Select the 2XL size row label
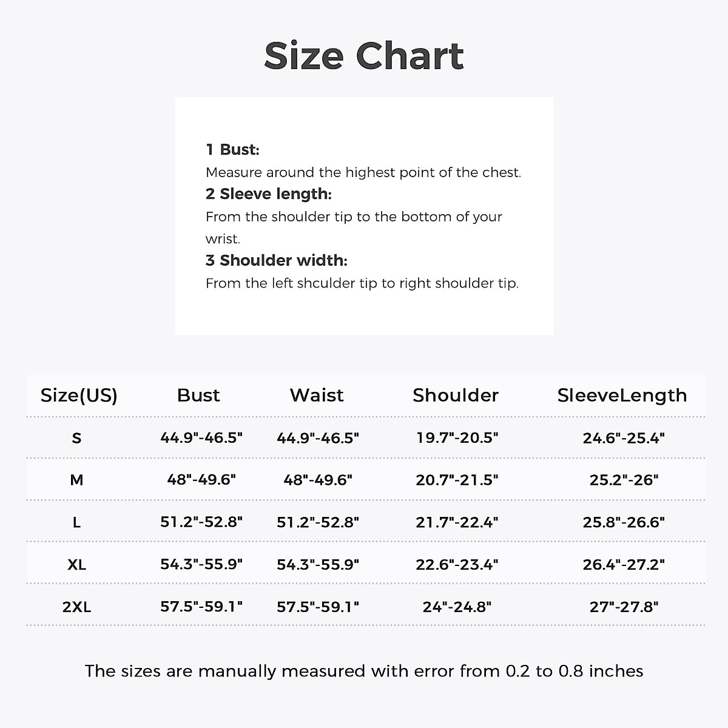Viewport: 728px width, 728px height. click(x=76, y=607)
